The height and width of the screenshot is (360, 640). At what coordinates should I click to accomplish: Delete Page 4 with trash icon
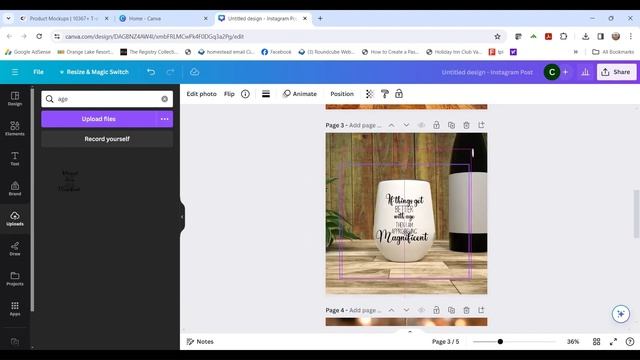466,310
